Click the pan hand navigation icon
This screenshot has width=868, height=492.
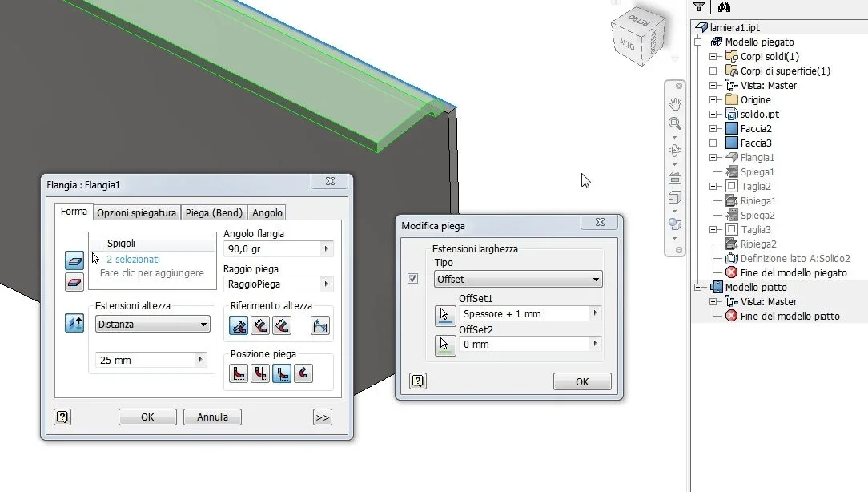pyautogui.click(x=675, y=103)
